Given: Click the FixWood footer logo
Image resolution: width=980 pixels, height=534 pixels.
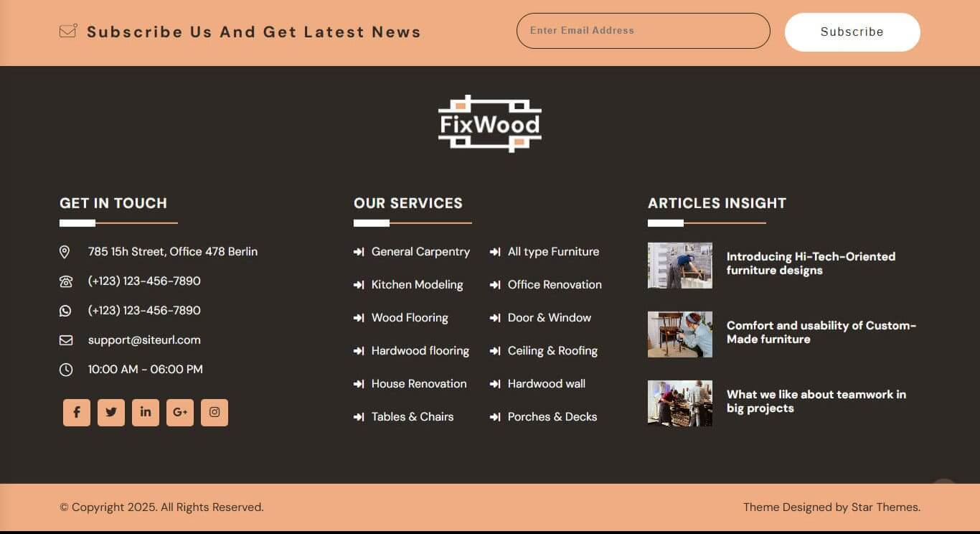Looking at the screenshot, I should pos(490,124).
